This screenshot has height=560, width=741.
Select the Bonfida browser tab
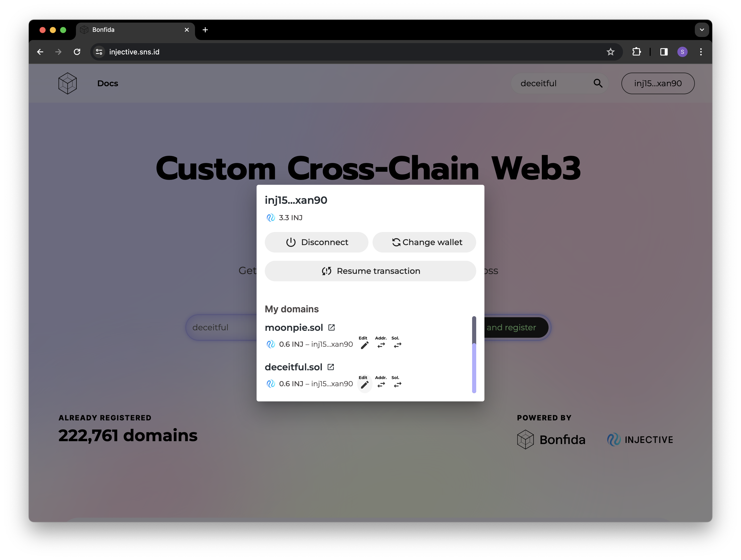click(134, 30)
